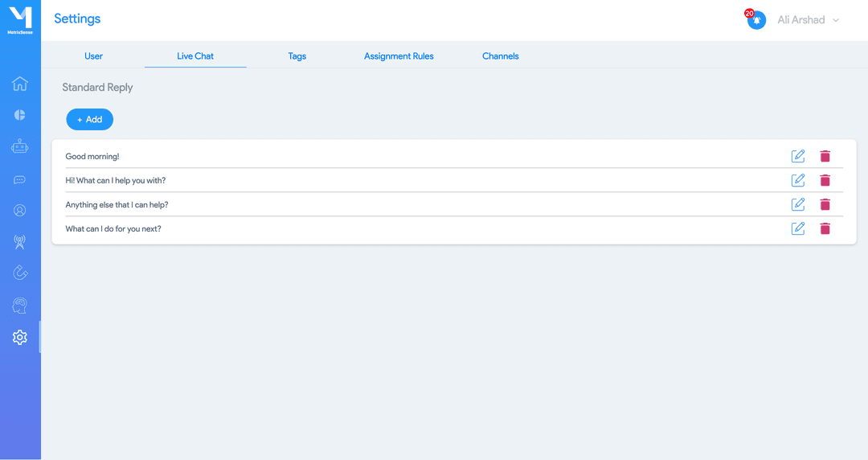The width and height of the screenshot is (868, 460).
Task: Open the robot bot icon in sidebar
Action: [20, 146]
